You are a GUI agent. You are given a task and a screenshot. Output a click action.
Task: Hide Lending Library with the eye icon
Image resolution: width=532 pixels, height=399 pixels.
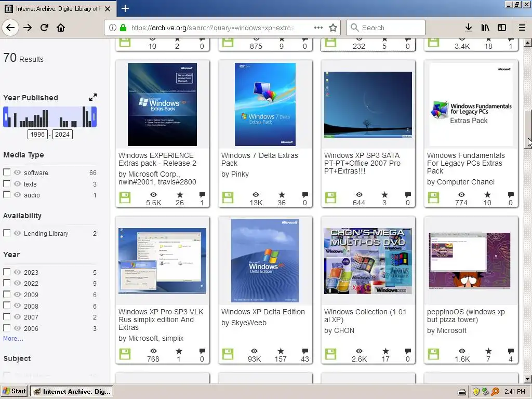17,233
